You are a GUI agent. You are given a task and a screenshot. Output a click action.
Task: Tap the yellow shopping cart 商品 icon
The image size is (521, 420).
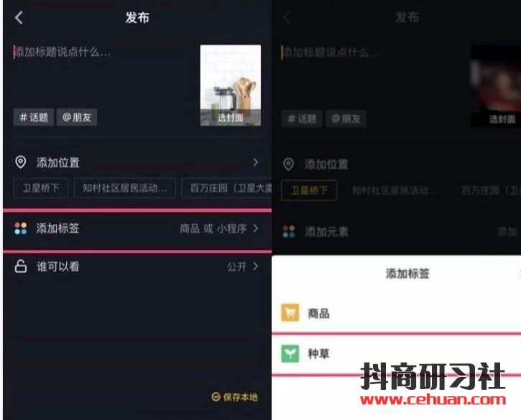point(290,313)
